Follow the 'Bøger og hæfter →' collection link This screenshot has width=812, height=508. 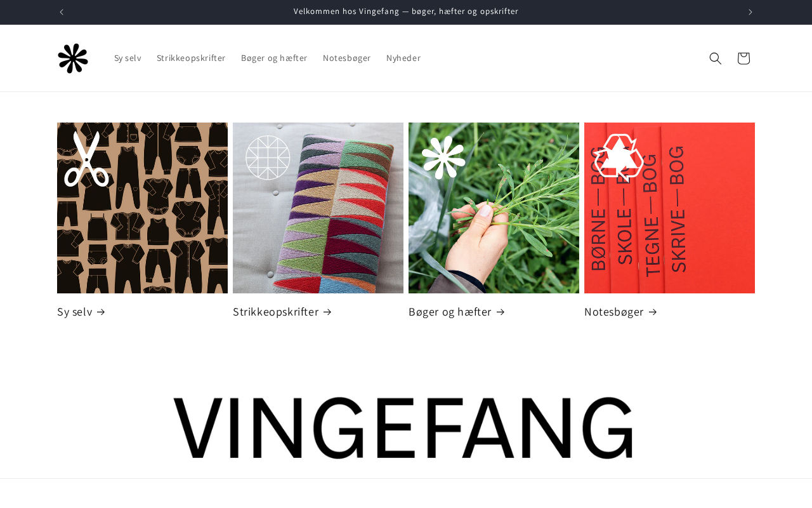[457, 312]
